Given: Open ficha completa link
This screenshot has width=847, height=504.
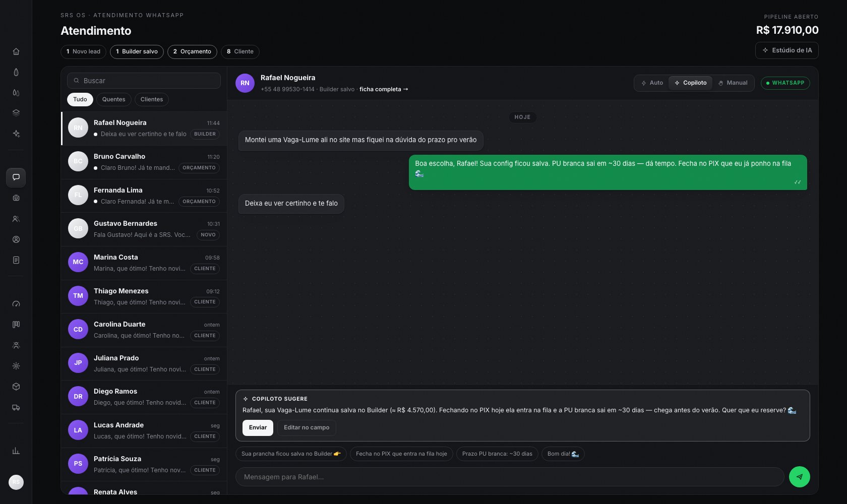Looking at the screenshot, I should pos(384,90).
